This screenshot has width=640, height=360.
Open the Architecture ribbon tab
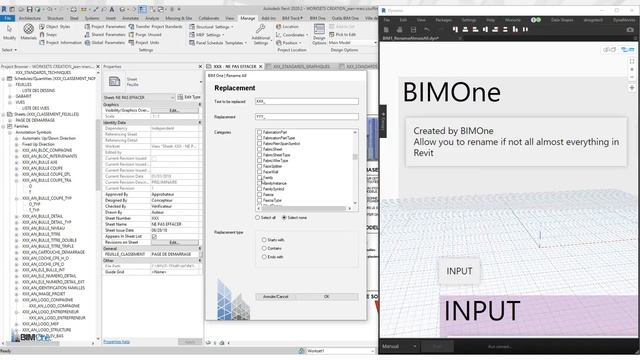pos(29,18)
